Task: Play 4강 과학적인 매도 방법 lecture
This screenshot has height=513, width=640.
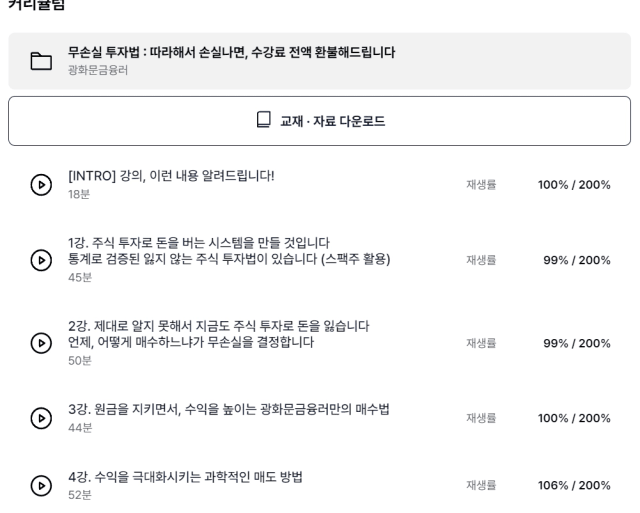Action: click(41, 485)
